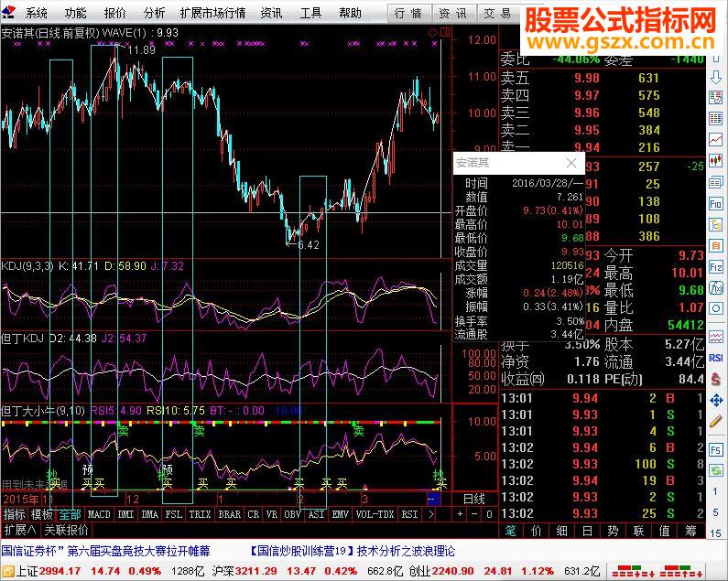
Task: Open news link 国信证券杯第六届实盘竞技大赛
Action: 106,552
